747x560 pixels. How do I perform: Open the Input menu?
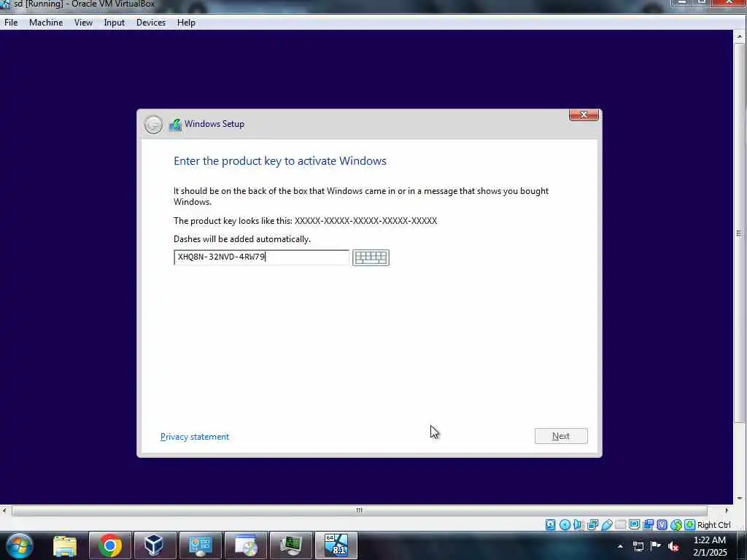coord(115,23)
